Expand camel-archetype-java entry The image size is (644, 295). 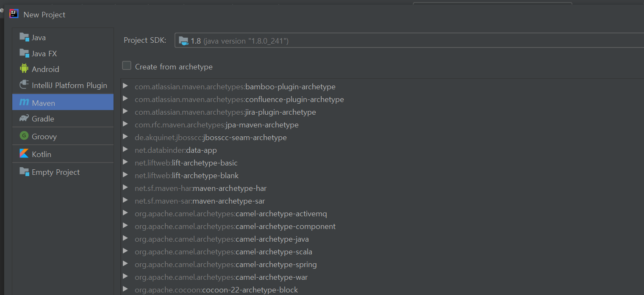(x=125, y=239)
